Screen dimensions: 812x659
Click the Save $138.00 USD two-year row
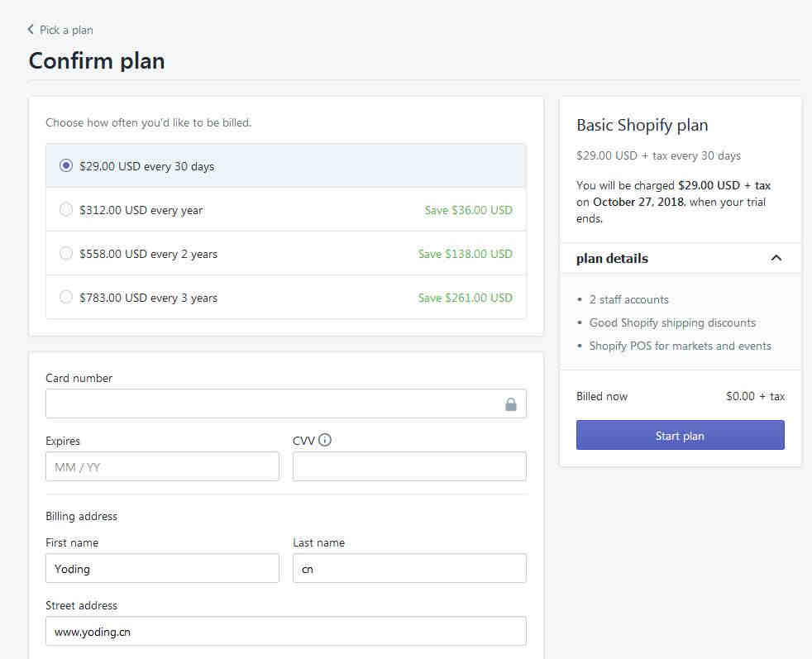coord(286,254)
